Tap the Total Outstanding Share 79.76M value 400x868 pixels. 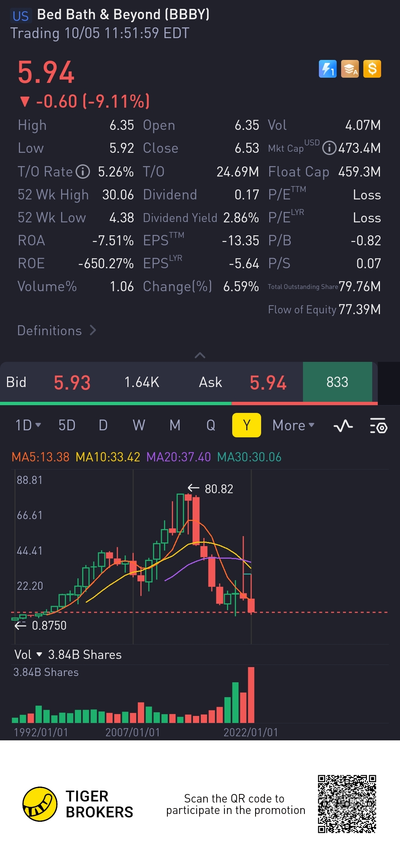coord(360,286)
